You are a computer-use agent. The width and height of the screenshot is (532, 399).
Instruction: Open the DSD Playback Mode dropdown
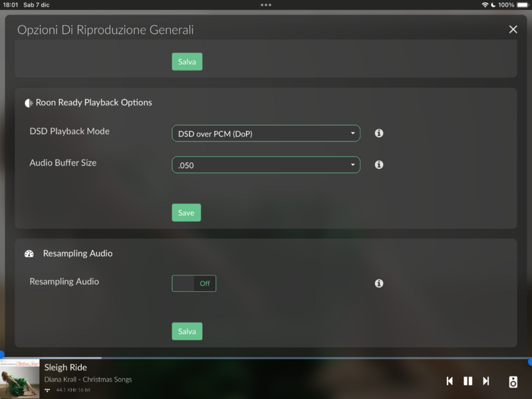(x=266, y=134)
